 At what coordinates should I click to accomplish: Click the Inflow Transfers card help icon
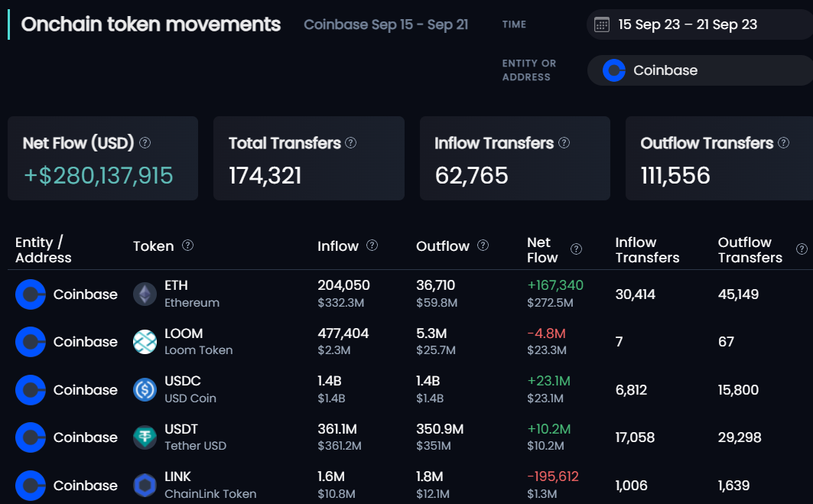click(x=564, y=142)
